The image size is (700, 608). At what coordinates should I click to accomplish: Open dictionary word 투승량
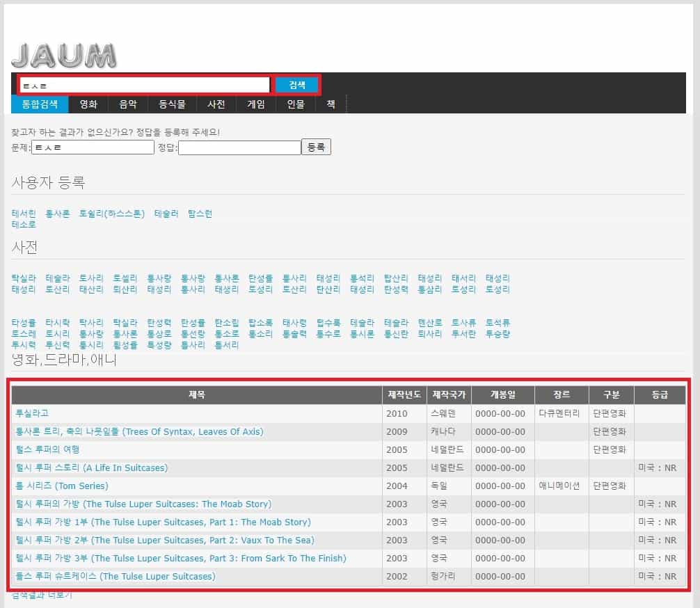(x=498, y=333)
